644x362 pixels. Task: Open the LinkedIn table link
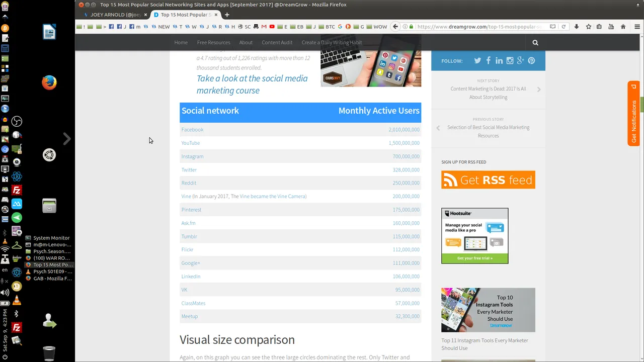tap(191, 277)
